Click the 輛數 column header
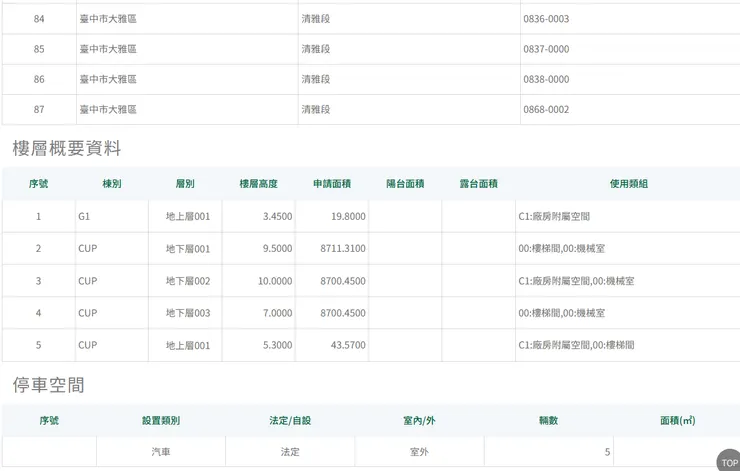Screen dimensions: 740x471 click(548, 421)
